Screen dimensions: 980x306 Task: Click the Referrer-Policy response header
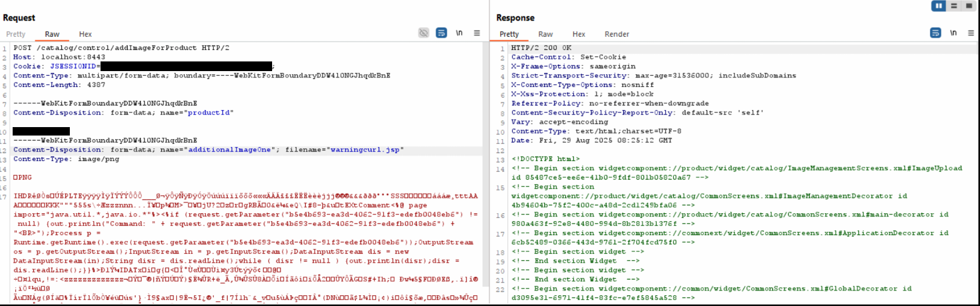point(610,104)
